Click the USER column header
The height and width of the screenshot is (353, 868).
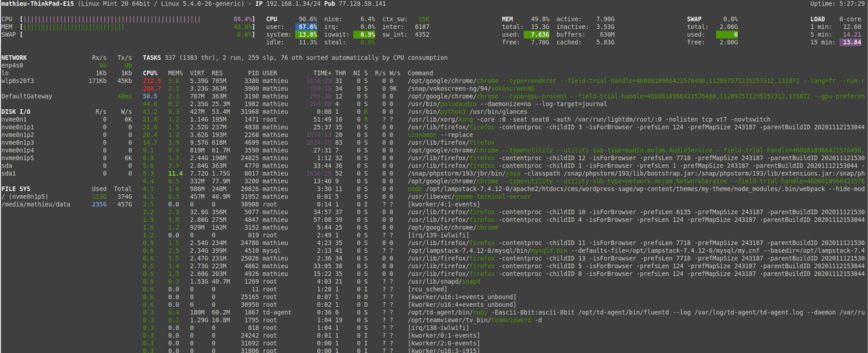coord(270,73)
